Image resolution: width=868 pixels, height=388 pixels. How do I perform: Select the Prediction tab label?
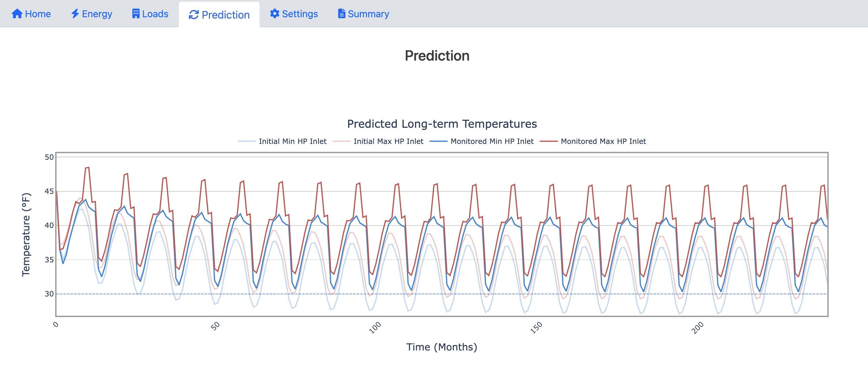(225, 15)
